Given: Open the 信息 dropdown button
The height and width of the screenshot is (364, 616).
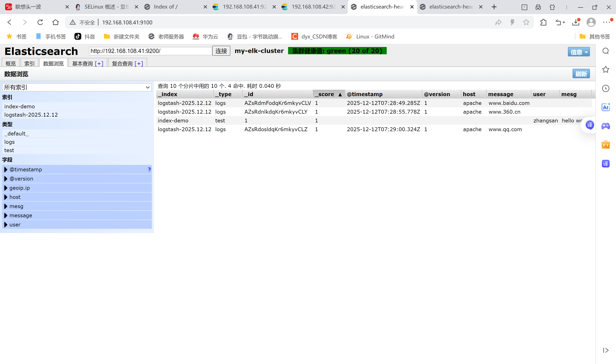Looking at the screenshot, I should tap(578, 52).
